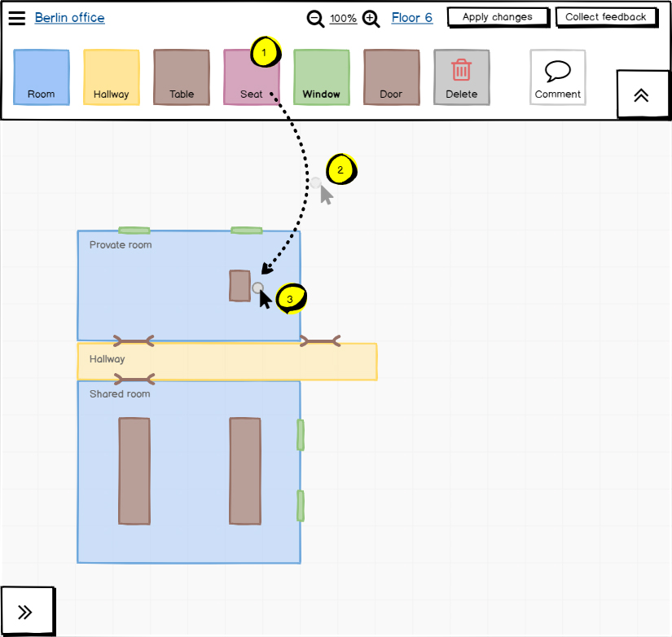The image size is (672, 637).
Task: Select the blue Room tool
Action: coord(42,77)
